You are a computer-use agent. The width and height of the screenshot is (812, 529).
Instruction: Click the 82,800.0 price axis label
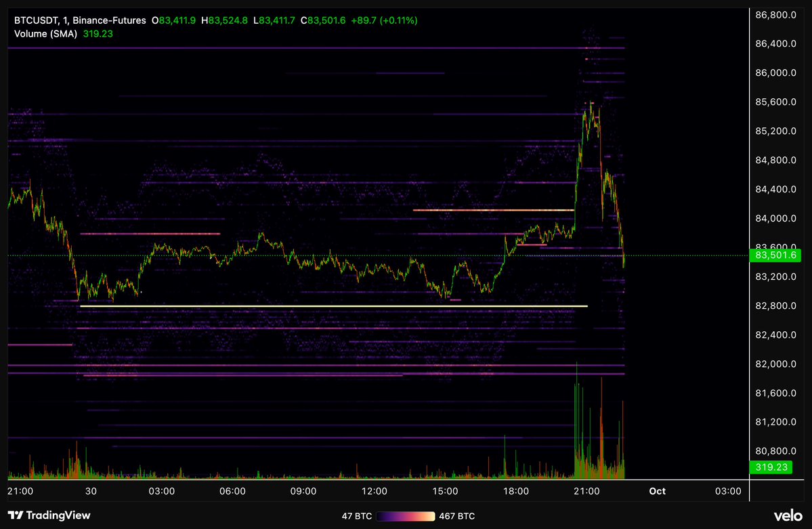(775, 305)
